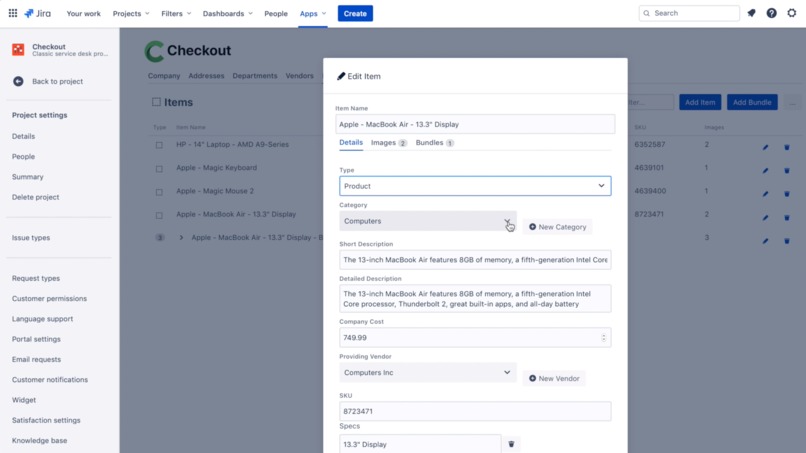Edit the row with SKU 8723471
The width and height of the screenshot is (806, 453).
[765, 218]
